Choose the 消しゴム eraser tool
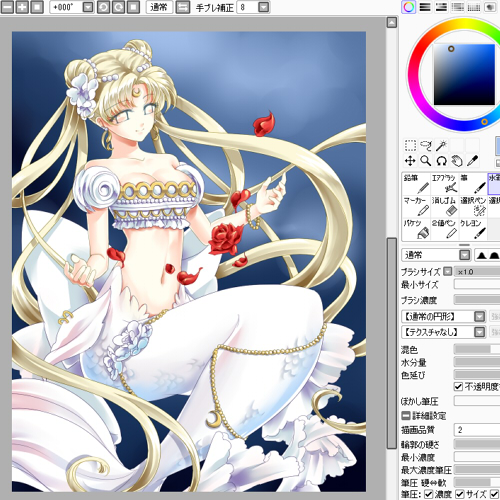Viewport: 500px width, 500px height. click(x=445, y=206)
